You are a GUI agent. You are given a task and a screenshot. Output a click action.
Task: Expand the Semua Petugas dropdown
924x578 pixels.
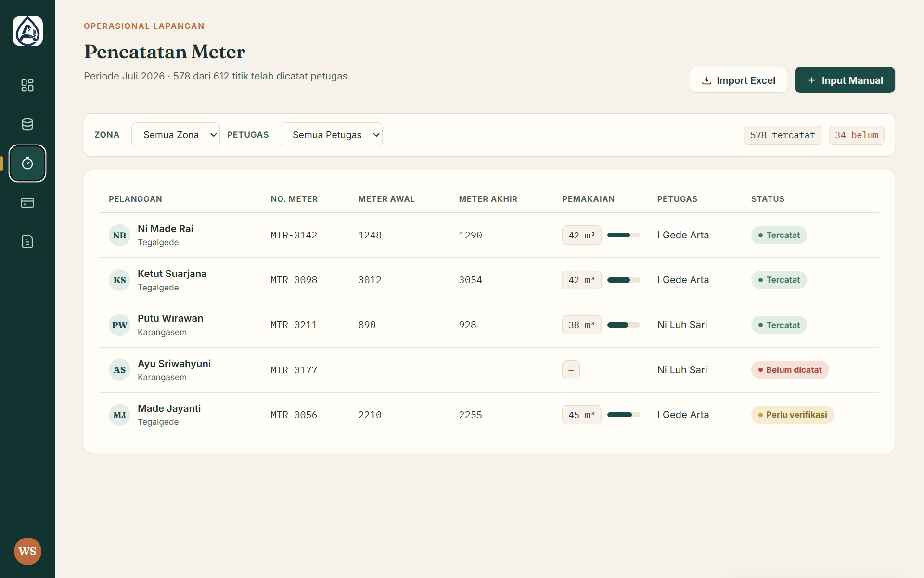tap(332, 135)
